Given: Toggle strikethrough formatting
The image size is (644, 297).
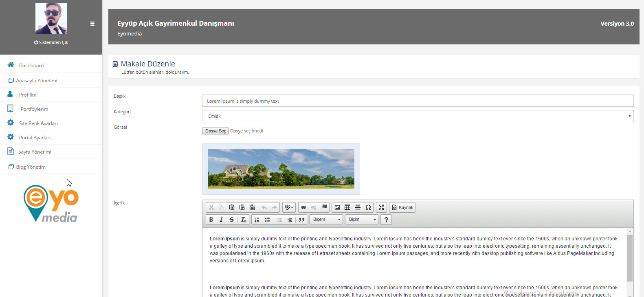Looking at the screenshot, I should (232, 220).
